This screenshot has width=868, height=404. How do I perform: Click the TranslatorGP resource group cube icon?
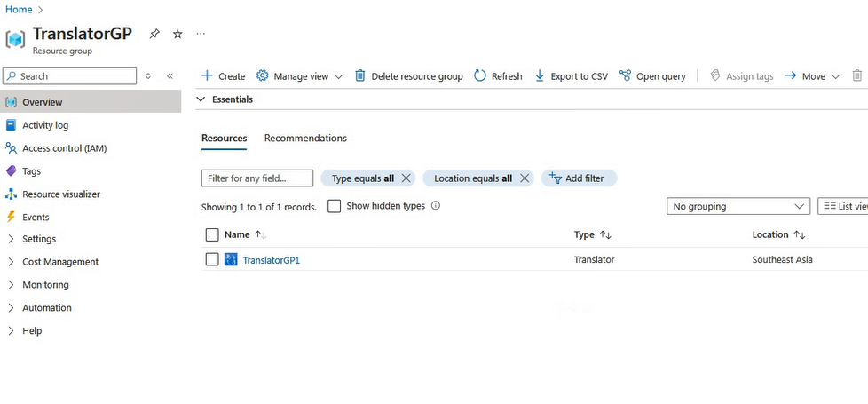pos(15,39)
